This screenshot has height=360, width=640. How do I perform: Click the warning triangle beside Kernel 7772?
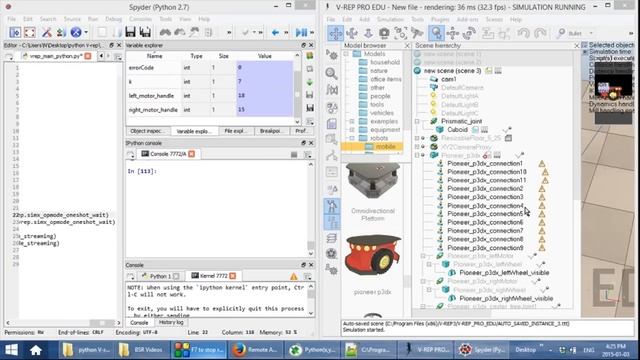click(x=293, y=276)
